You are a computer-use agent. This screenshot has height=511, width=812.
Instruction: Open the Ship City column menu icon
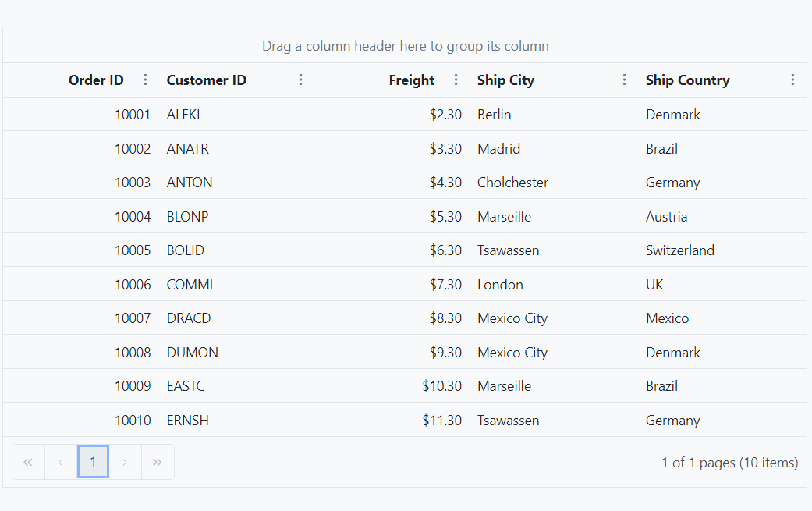pyautogui.click(x=625, y=80)
